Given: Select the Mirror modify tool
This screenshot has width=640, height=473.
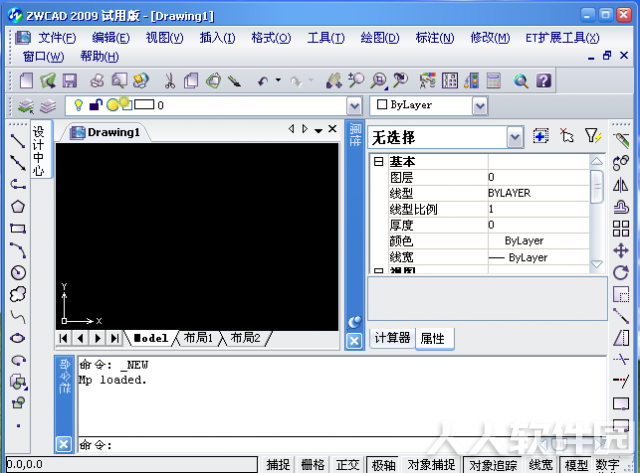Looking at the screenshot, I should [x=620, y=185].
